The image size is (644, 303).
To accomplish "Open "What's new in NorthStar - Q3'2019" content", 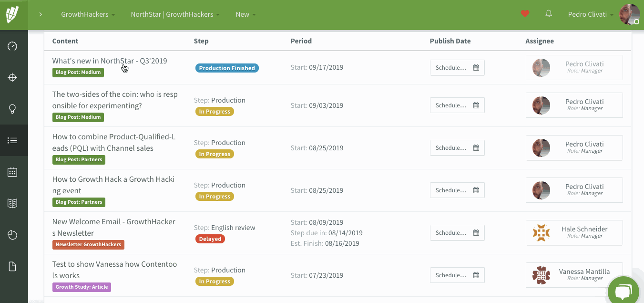I will pyautogui.click(x=110, y=61).
